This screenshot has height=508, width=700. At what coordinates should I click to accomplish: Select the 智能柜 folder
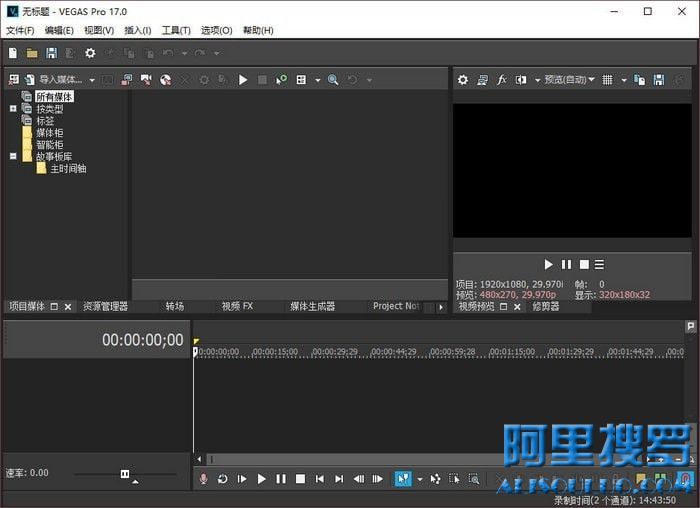50,145
